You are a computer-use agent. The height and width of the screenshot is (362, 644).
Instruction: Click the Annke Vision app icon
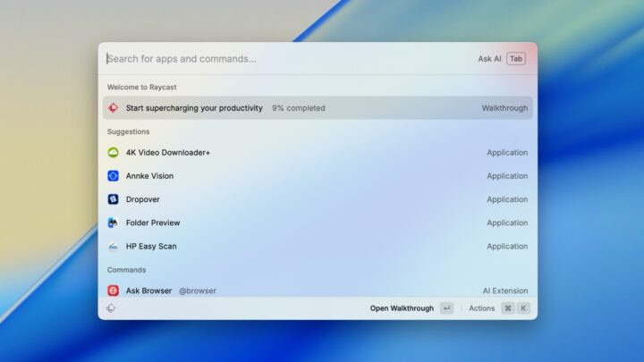click(113, 176)
